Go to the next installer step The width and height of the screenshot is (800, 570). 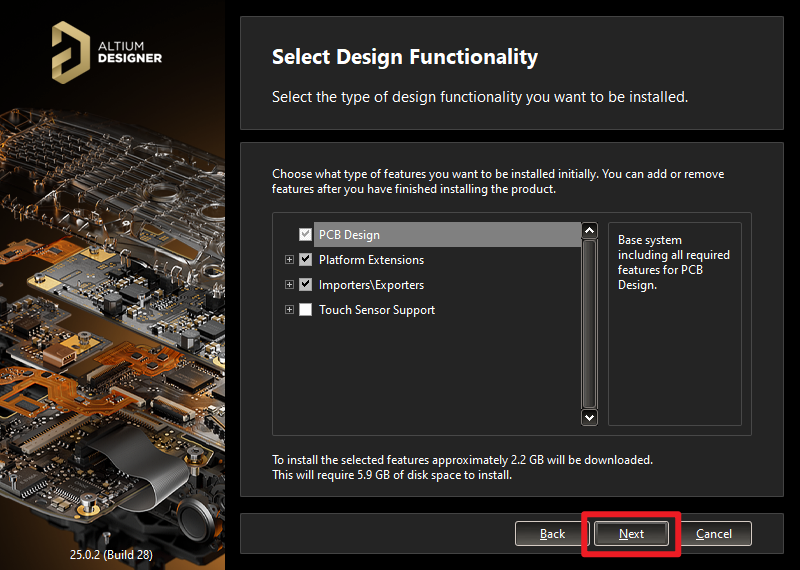coord(631,534)
